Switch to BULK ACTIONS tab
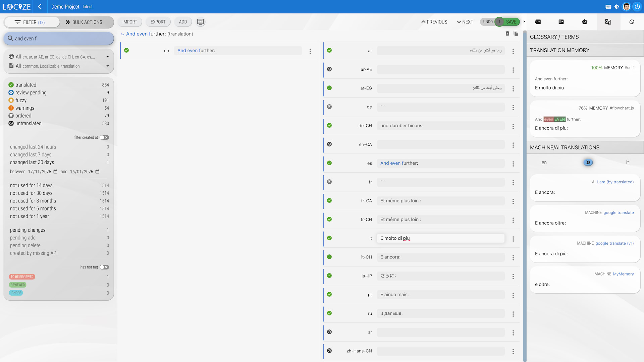Screen dimensions: 644x362 (84, 22)
